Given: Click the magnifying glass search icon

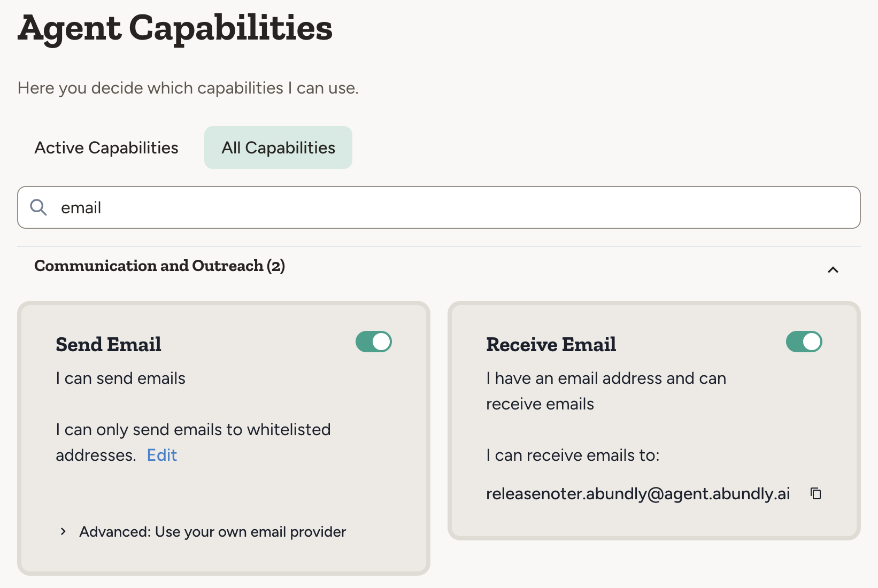Looking at the screenshot, I should (x=38, y=207).
